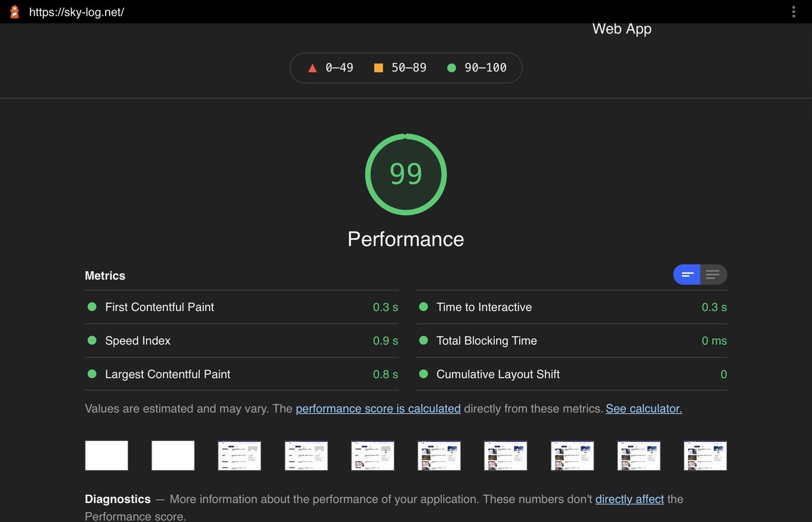Click the "Total Blocking Time" metric label
Screen dimensions: 812x522
[x=487, y=341]
